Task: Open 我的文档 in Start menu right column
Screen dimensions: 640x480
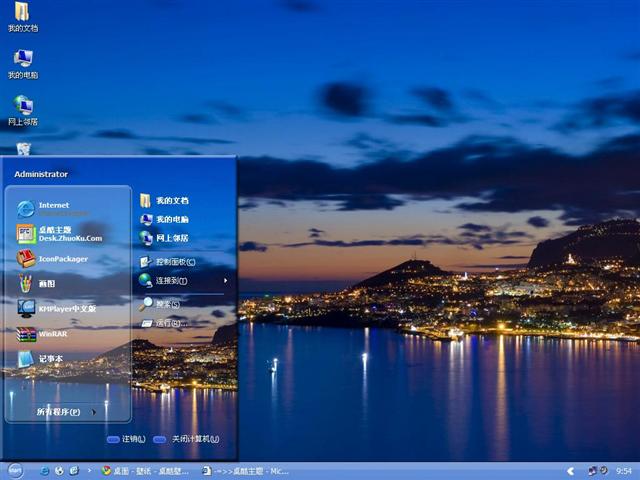Action: click(x=170, y=201)
